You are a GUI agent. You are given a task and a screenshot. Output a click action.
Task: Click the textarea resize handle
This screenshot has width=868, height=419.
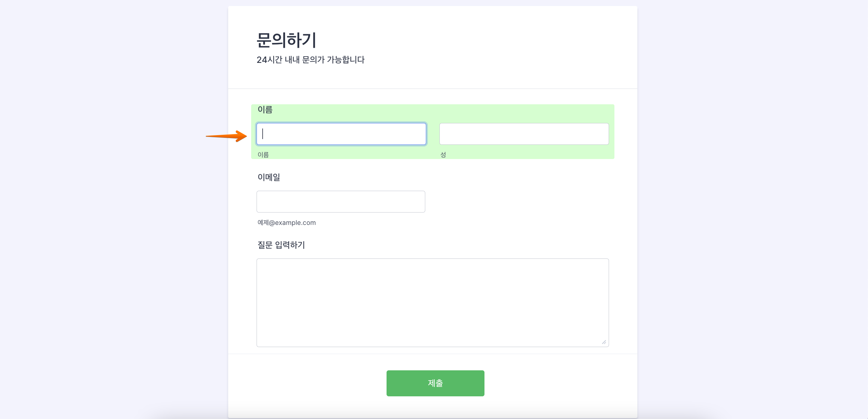[604, 342]
